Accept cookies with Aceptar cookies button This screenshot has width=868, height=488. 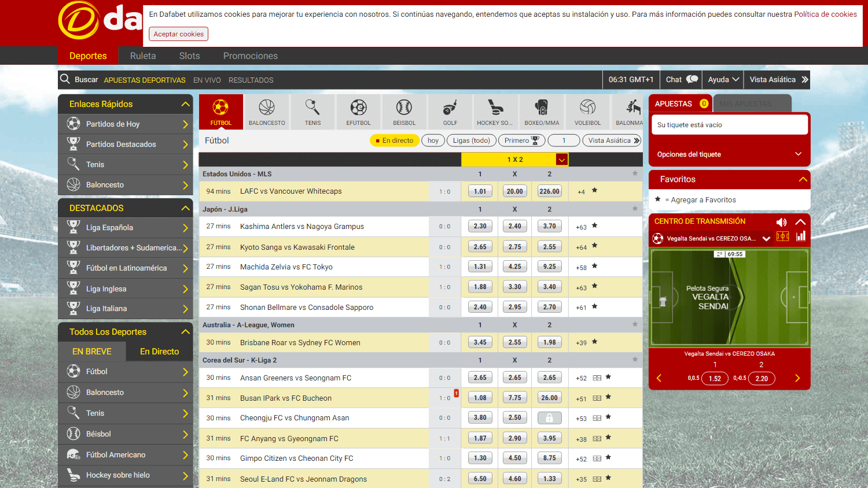point(178,34)
